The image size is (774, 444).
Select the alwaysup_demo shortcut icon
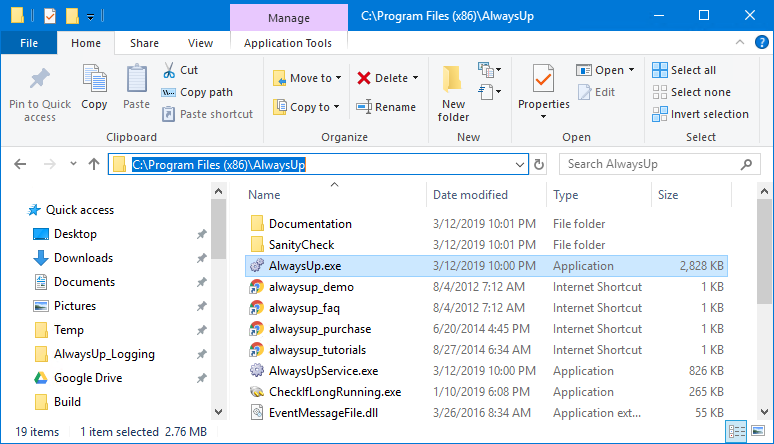tap(256, 287)
